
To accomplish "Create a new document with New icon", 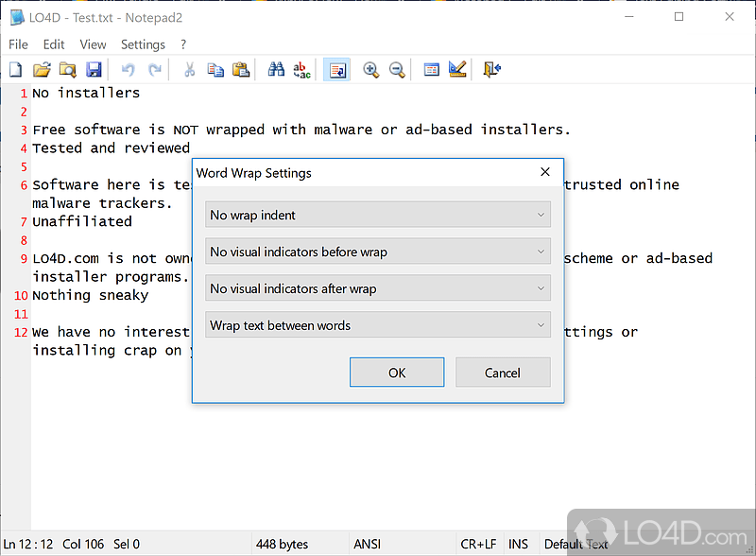I will pos(16,70).
